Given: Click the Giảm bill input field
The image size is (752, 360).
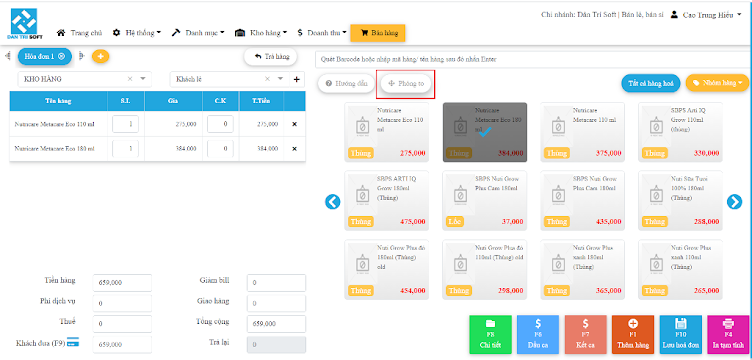Looking at the screenshot, I should [x=276, y=283].
